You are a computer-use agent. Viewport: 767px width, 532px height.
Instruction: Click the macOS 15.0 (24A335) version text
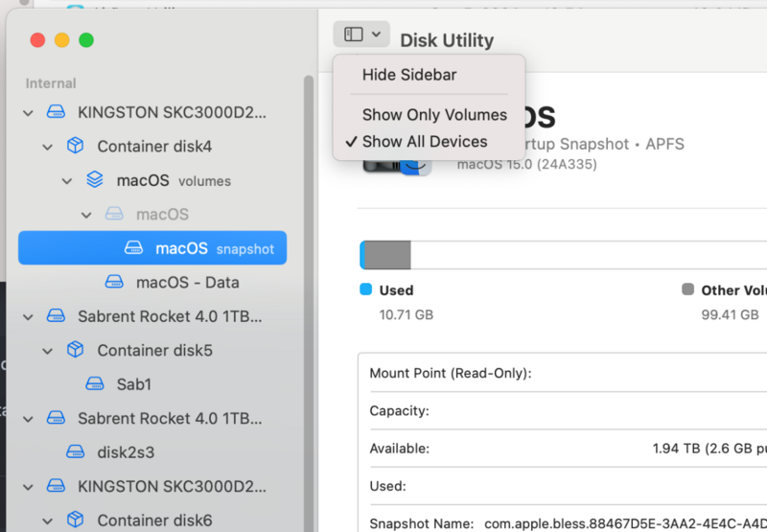(x=526, y=164)
